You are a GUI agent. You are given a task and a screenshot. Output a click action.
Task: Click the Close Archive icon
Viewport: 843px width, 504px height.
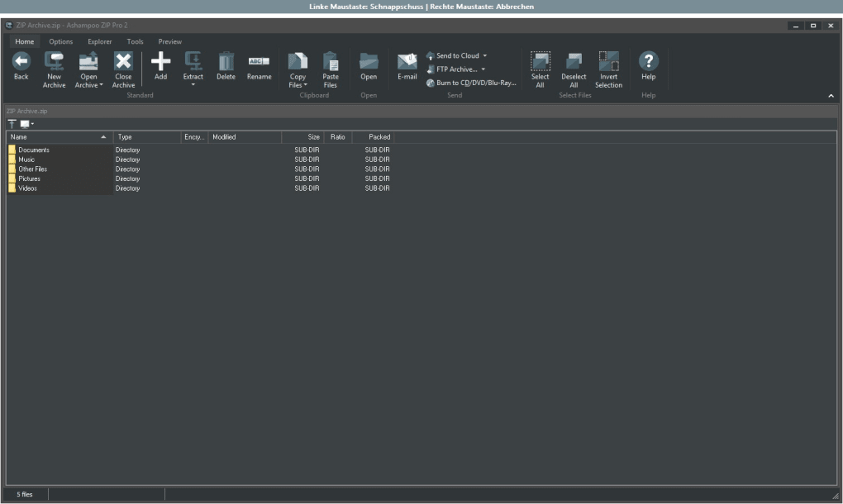click(x=123, y=66)
